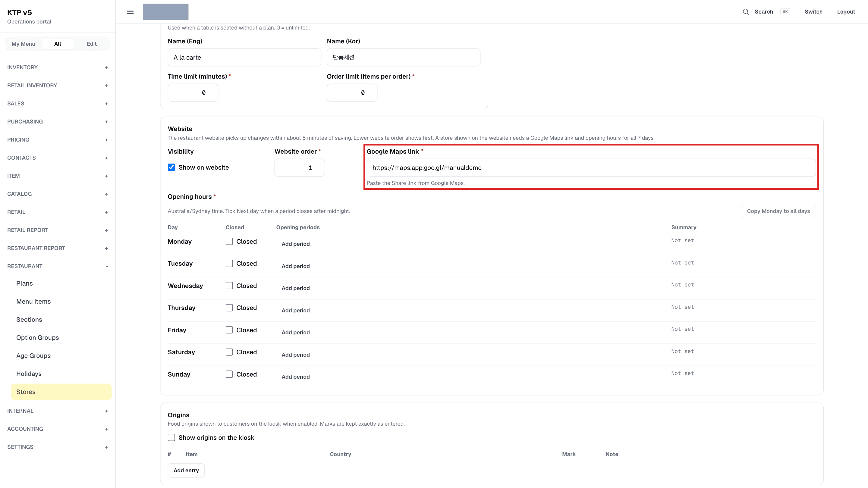Toggle the hamburger sidebar menu icon
This screenshot has width=868, height=488.
(x=130, y=12)
